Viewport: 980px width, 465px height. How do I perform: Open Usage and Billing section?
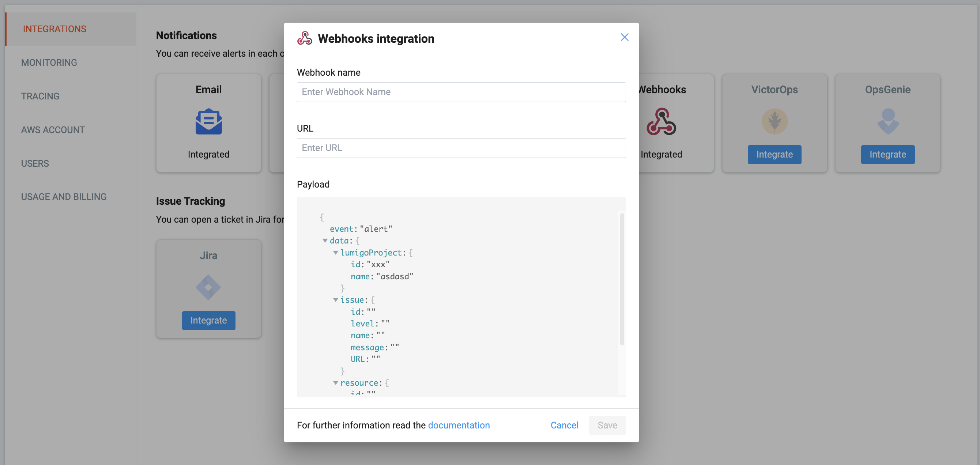(x=64, y=197)
